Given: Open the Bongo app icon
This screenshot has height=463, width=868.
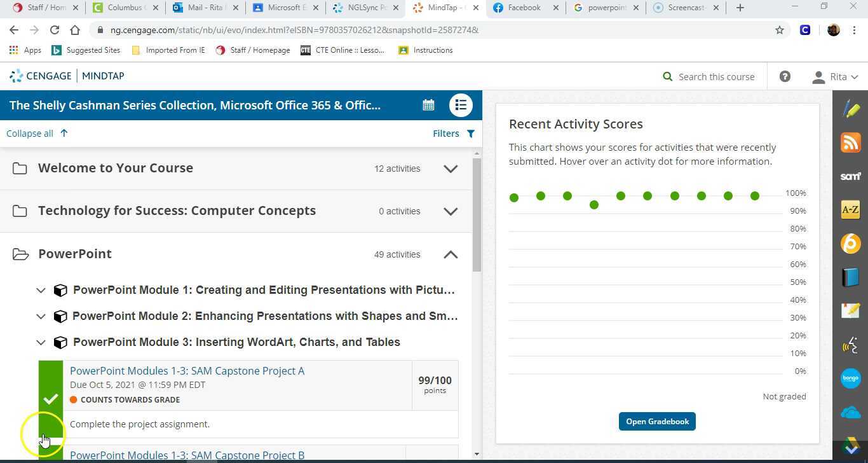Looking at the screenshot, I should point(850,378).
